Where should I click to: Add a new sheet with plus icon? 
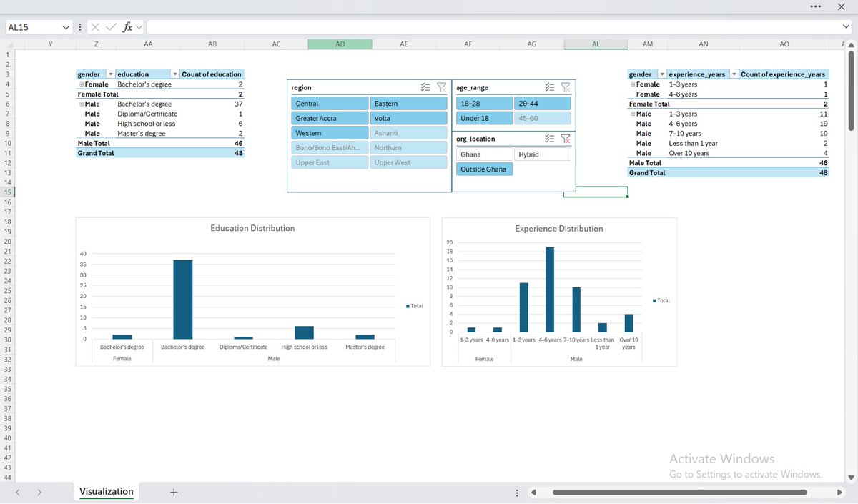tap(174, 492)
